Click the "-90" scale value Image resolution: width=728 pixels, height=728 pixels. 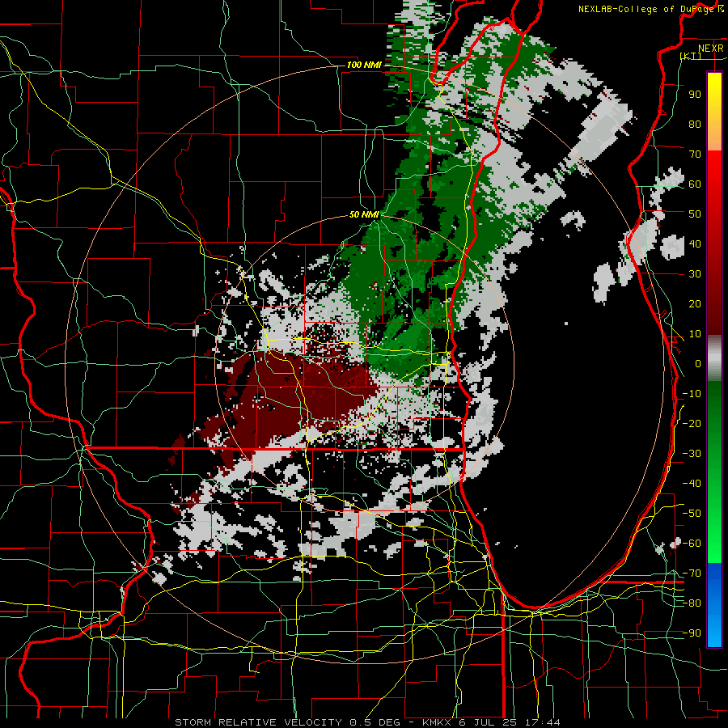pos(692,633)
